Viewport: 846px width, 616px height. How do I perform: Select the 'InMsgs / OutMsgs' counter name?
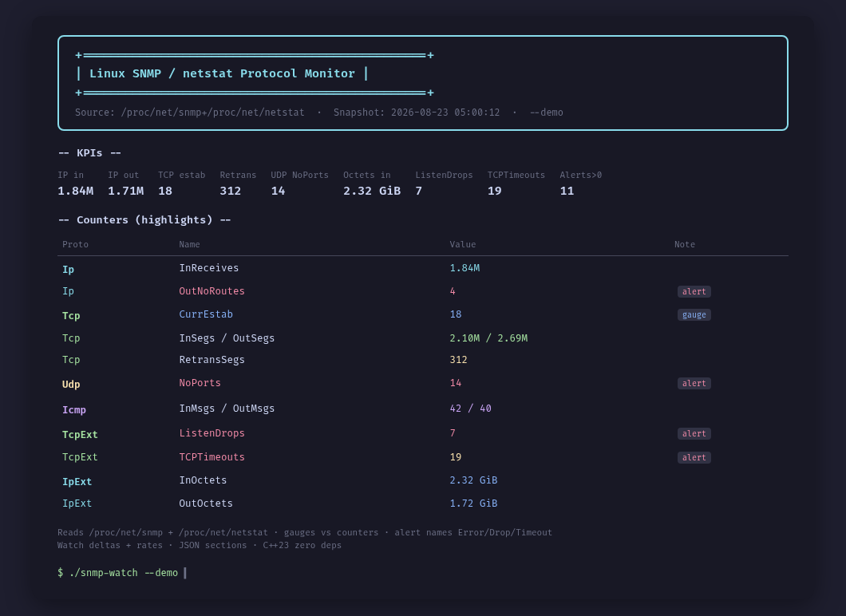coord(227,409)
